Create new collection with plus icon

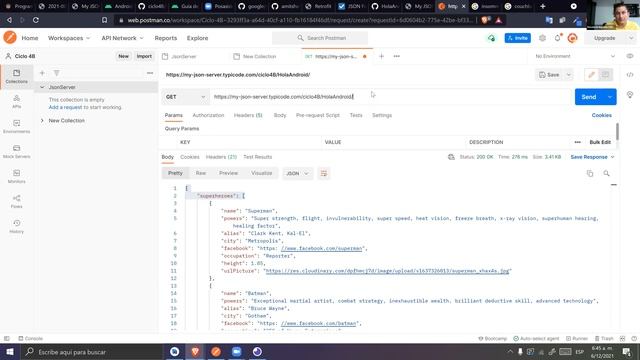pyautogui.click(x=42, y=73)
